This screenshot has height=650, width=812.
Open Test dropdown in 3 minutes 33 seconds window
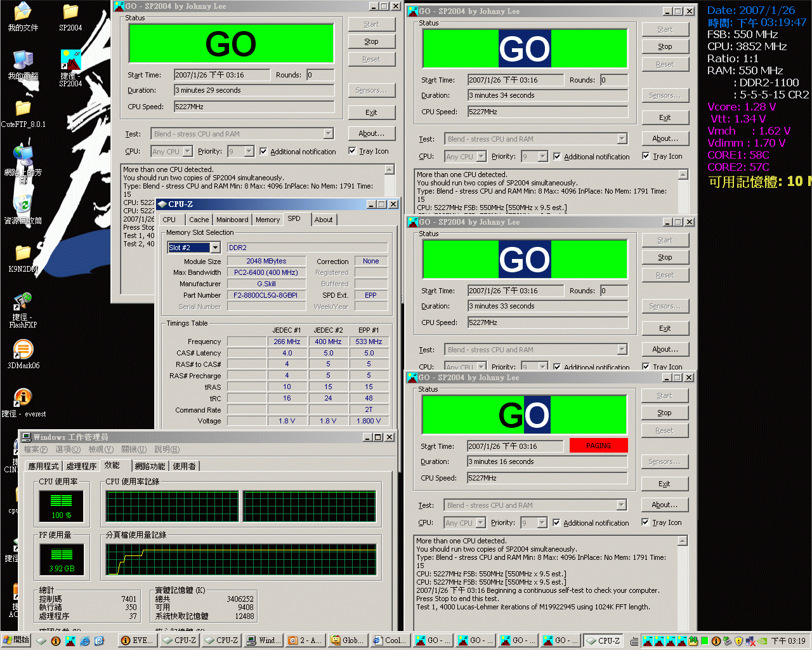622,350
